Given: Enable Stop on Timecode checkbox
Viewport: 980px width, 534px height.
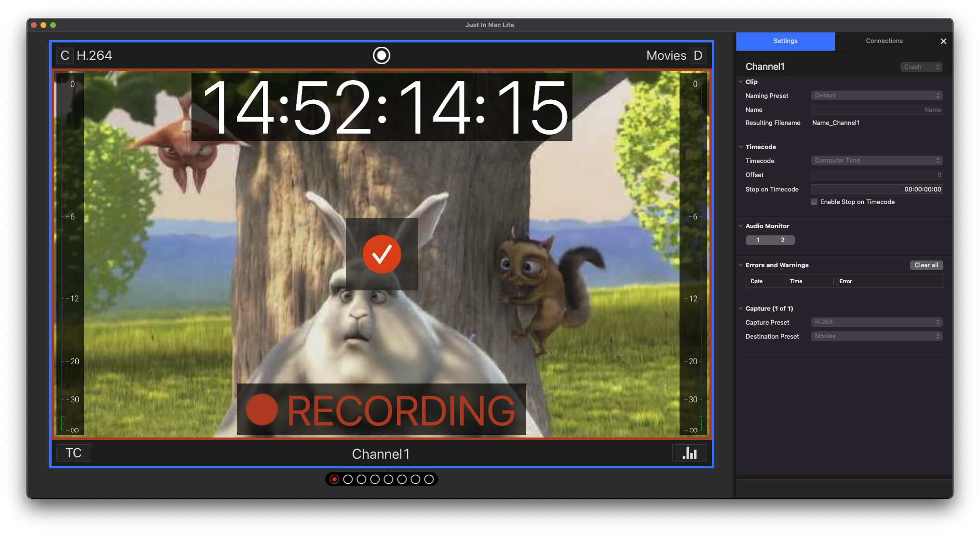Looking at the screenshot, I should coord(814,202).
